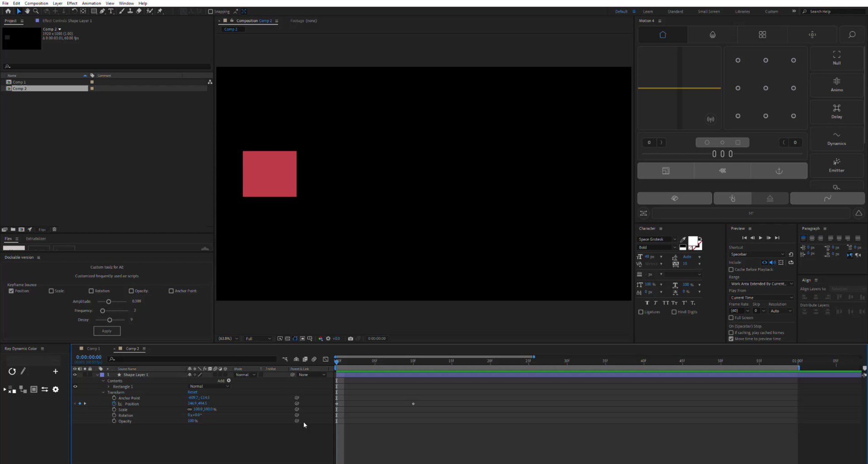Click the Apply button in the Flex panel
Image resolution: width=868 pixels, height=464 pixels.
(107, 331)
